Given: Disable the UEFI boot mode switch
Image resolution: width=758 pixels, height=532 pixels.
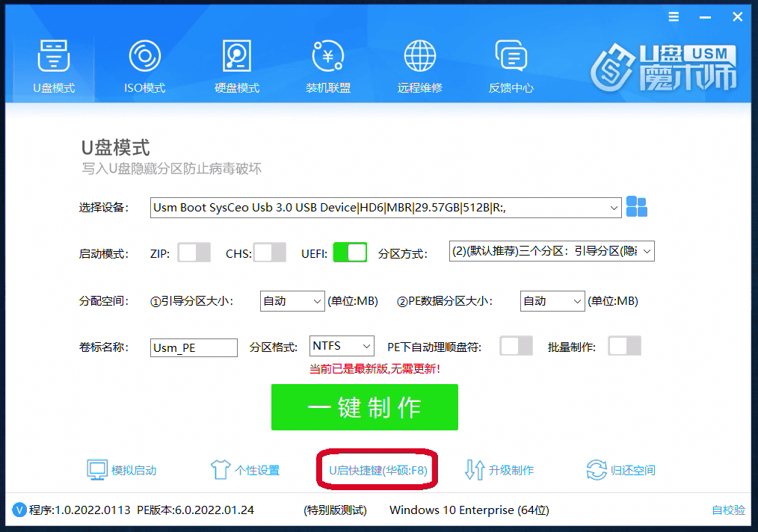Looking at the screenshot, I should tap(350, 253).
